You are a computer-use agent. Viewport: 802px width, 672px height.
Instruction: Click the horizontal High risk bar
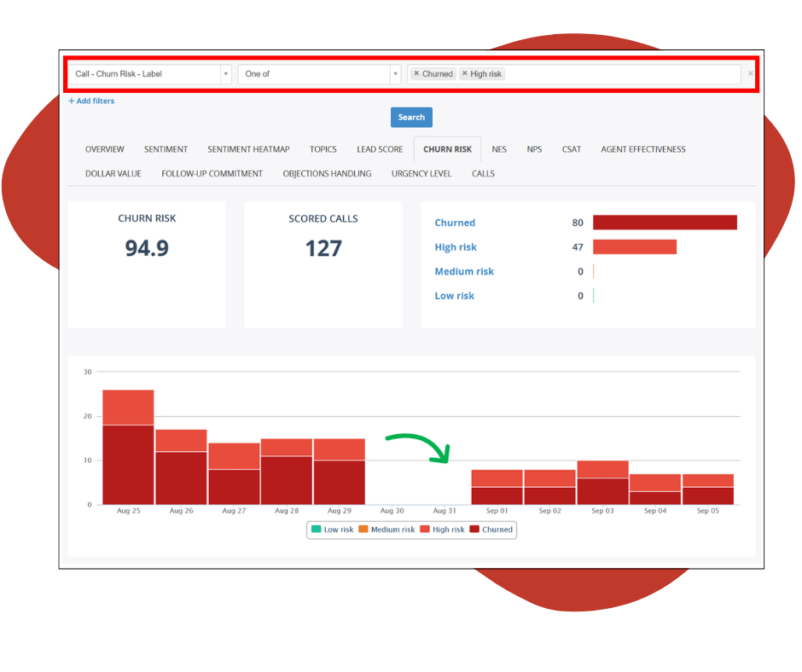634,247
